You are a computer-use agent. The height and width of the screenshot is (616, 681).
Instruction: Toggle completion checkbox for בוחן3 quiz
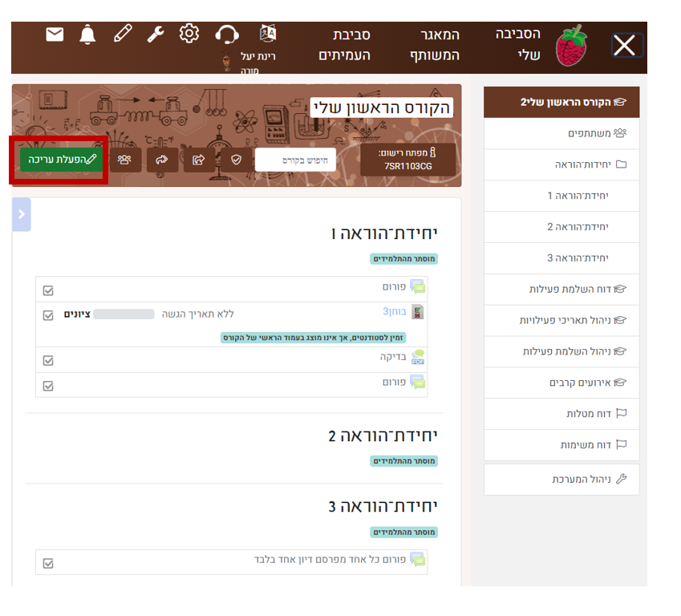(48, 315)
